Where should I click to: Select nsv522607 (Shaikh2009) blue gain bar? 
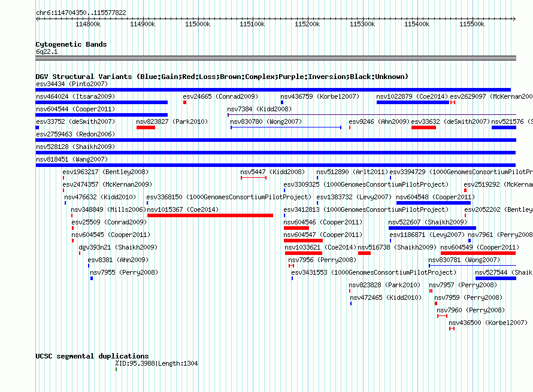point(432,228)
